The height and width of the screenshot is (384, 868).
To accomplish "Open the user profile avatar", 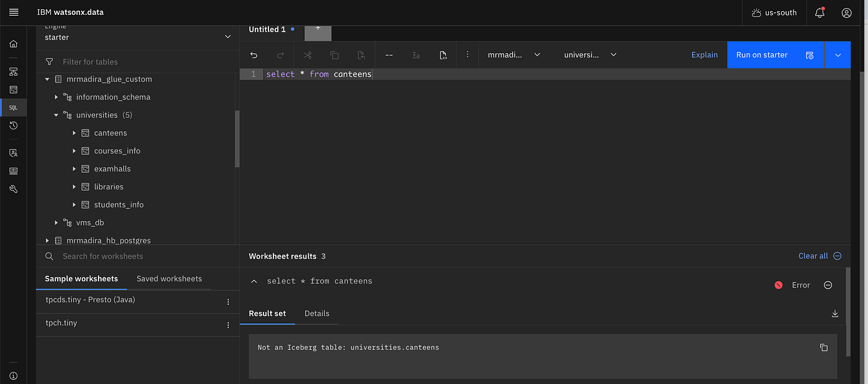I will point(846,12).
